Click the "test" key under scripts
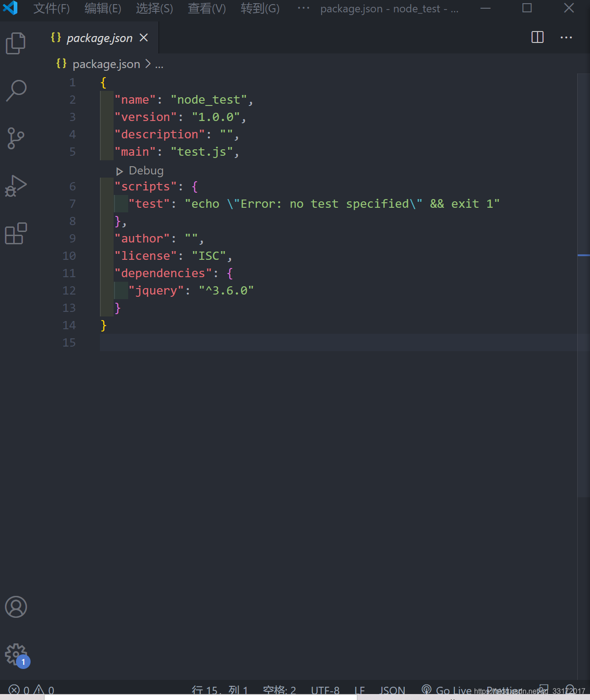 click(149, 204)
